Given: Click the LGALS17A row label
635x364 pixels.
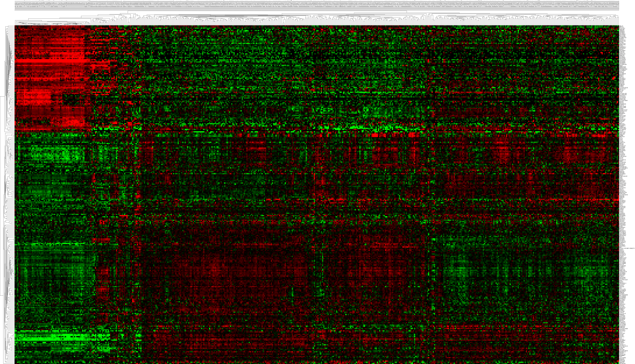Looking at the screenshot, I should pos(622,142).
